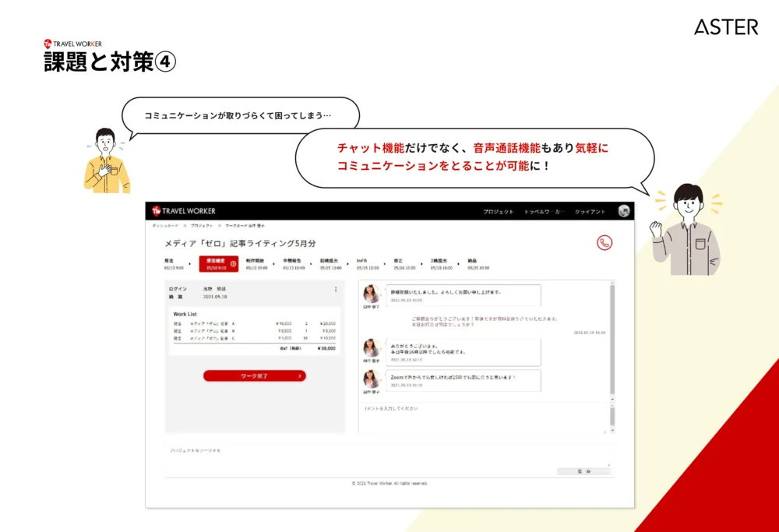The image size is (779, 532).
Task: Click the clock icon on the 受注確定 step
Action: click(x=233, y=263)
